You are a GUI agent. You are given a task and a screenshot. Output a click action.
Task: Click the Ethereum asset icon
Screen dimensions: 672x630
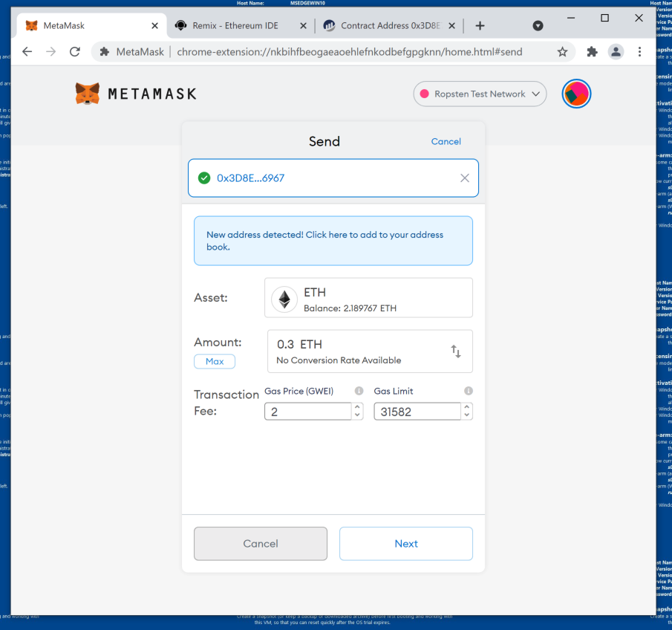[284, 299]
